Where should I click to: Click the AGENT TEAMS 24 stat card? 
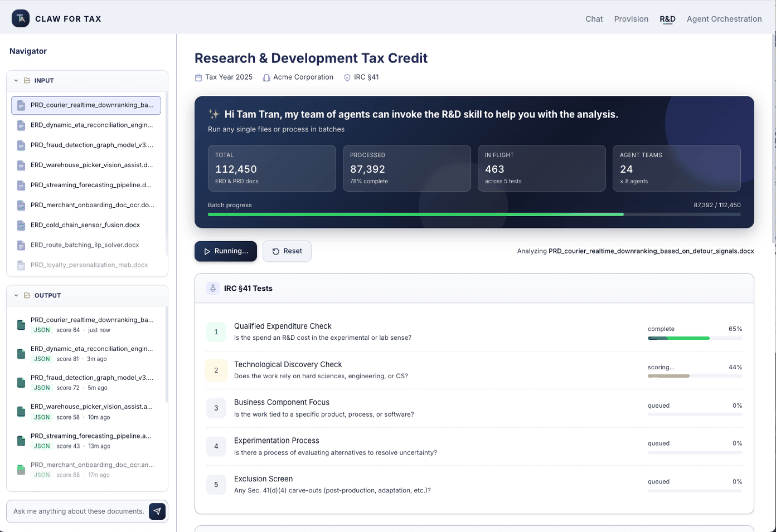[x=677, y=168]
